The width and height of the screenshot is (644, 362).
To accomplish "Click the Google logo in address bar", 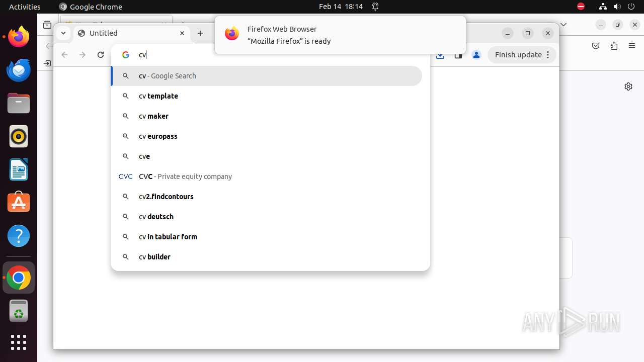I will coord(126,55).
